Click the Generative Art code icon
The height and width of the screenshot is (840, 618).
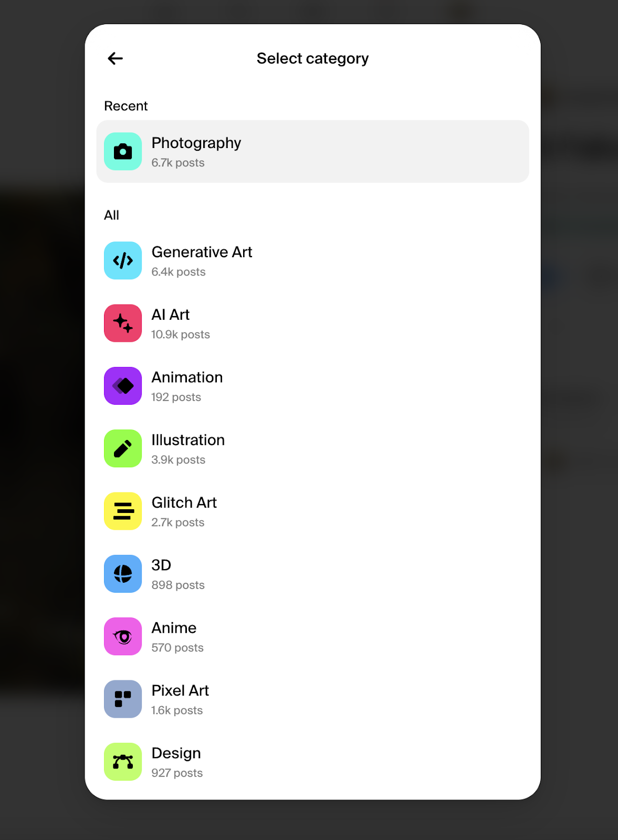click(x=123, y=261)
